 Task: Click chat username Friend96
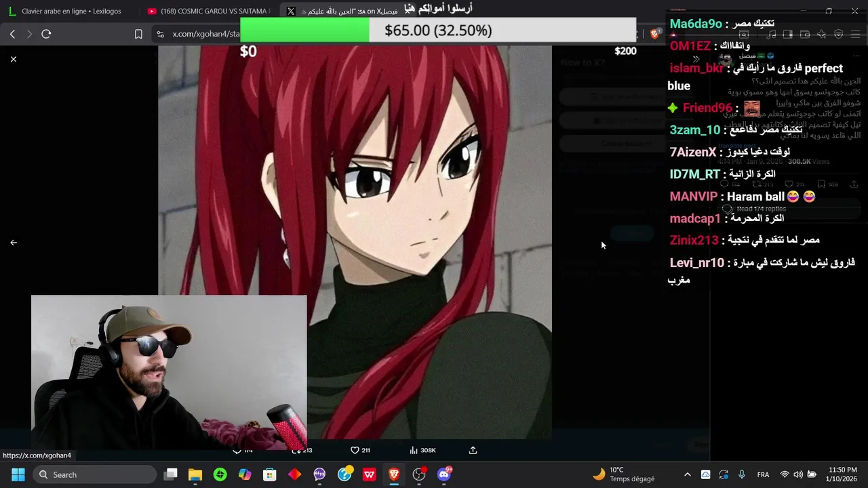point(707,108)
